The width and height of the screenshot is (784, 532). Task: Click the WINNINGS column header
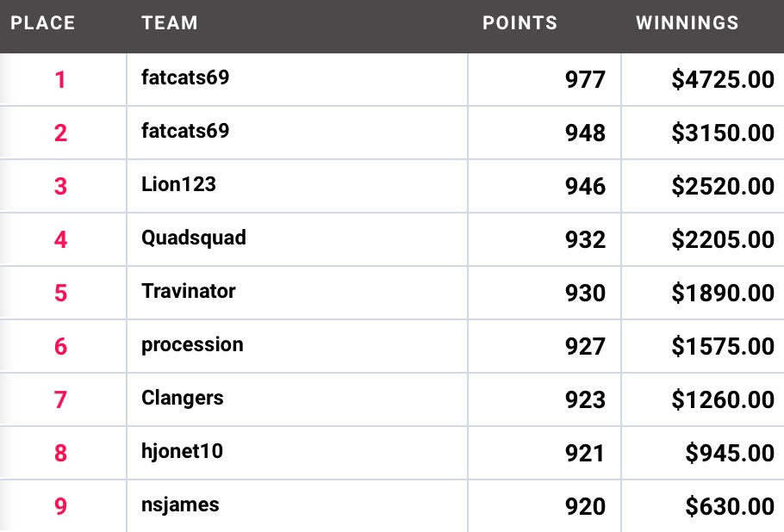tap(688, 23)
